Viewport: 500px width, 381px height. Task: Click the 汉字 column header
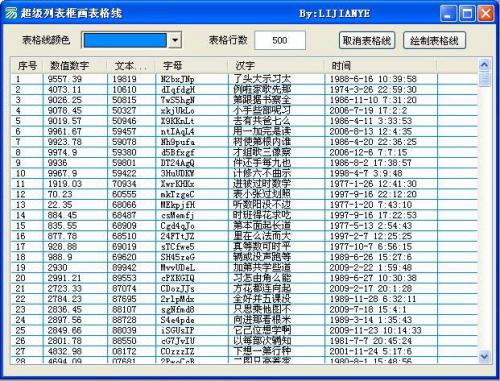coord(276,66)
